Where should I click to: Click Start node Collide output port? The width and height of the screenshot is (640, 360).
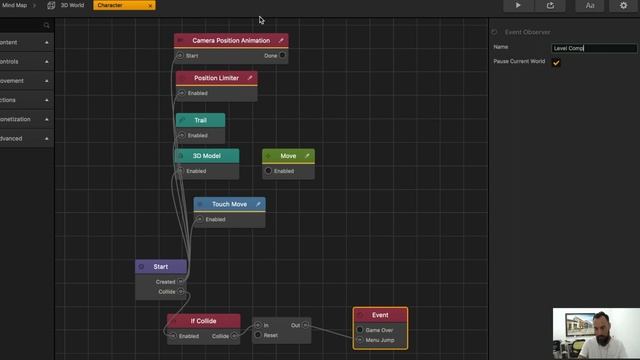(x=181, y=291)
